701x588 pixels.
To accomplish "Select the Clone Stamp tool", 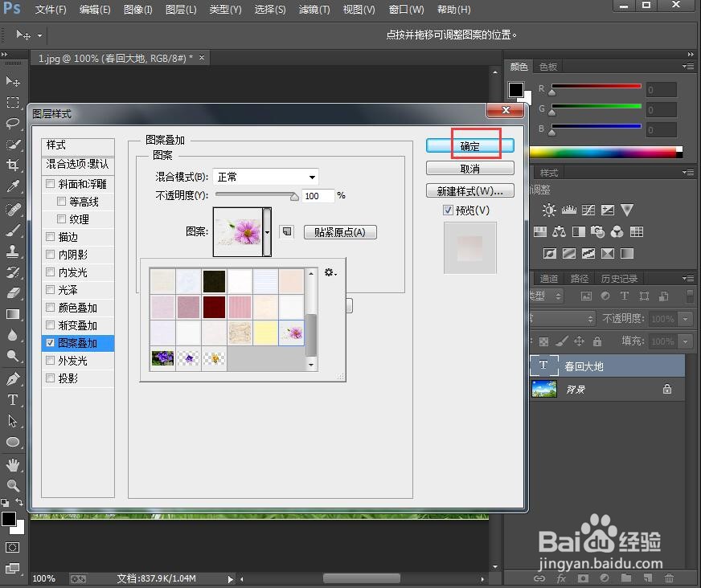I will click(13, 251).
